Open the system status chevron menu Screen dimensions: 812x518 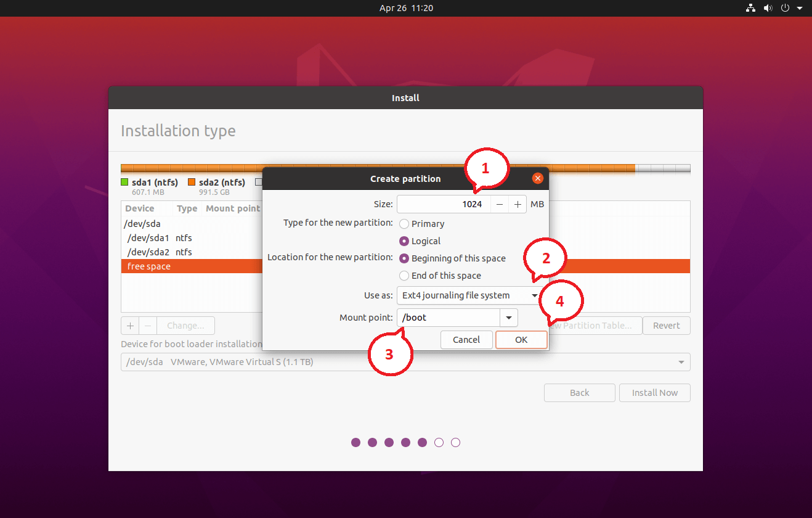coord(800,8)
